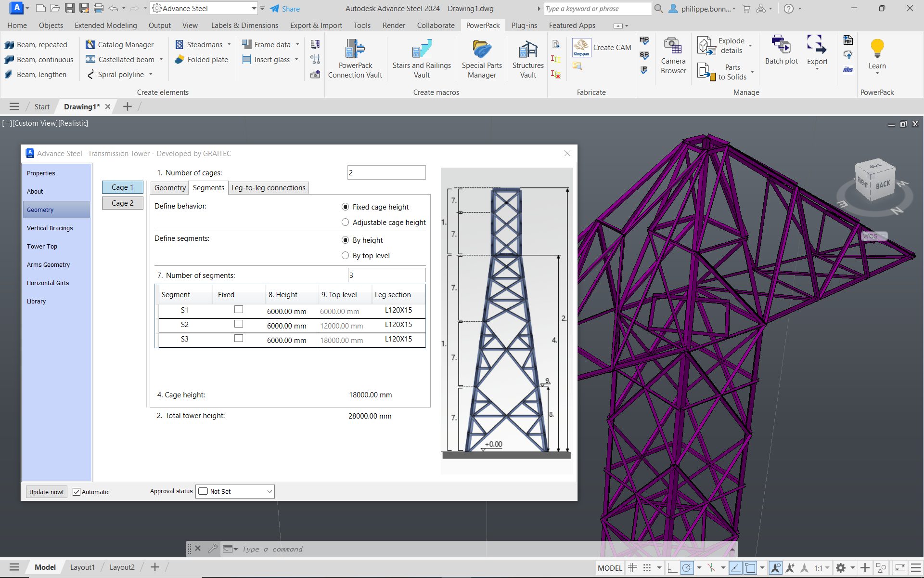Open Approval status dropdown
Viewport: 924px width, 578px height.
235,491
